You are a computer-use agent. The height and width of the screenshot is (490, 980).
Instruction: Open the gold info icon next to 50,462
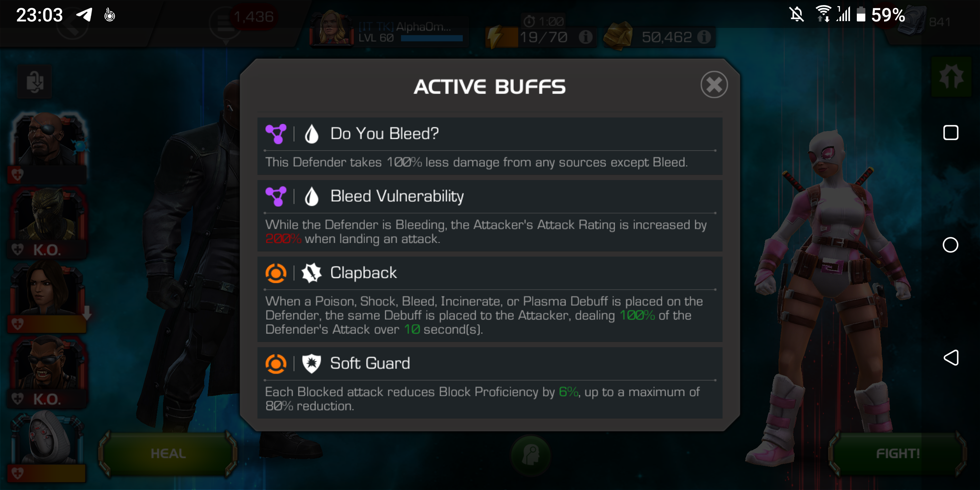[x=704, y=37]
